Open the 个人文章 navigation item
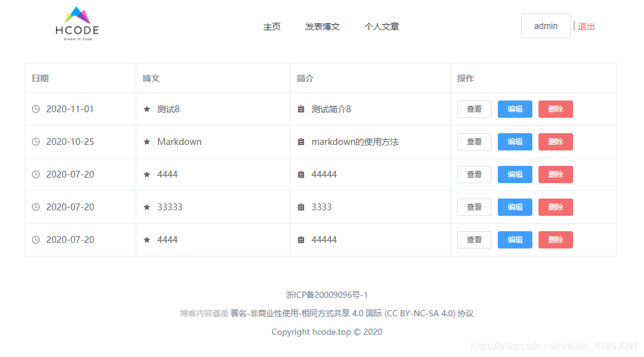Image resolution: width=644 pixels, height=357 pixels. click(382, 27)
